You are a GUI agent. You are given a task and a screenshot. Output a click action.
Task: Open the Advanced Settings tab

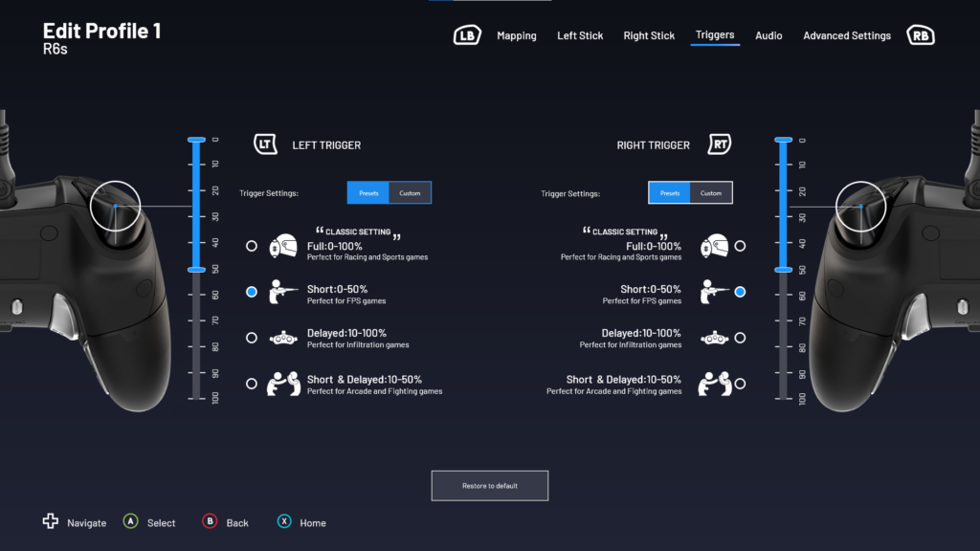point(847,35)
